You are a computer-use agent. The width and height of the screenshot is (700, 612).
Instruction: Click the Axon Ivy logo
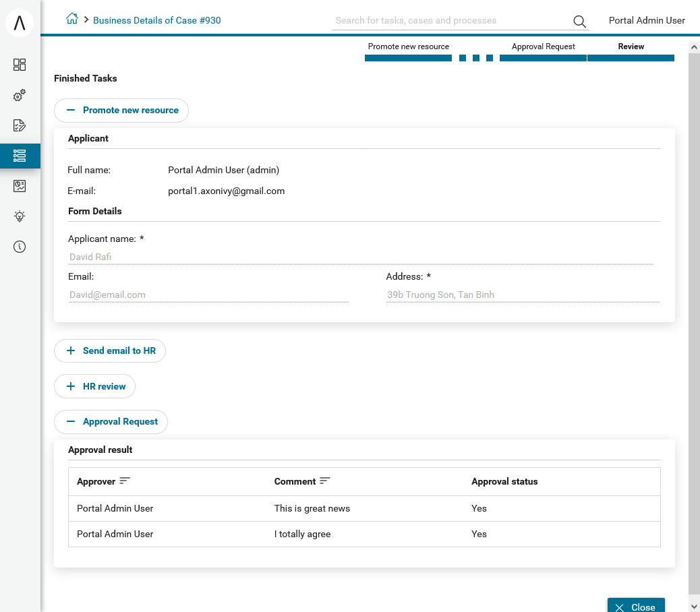point(20,23)
